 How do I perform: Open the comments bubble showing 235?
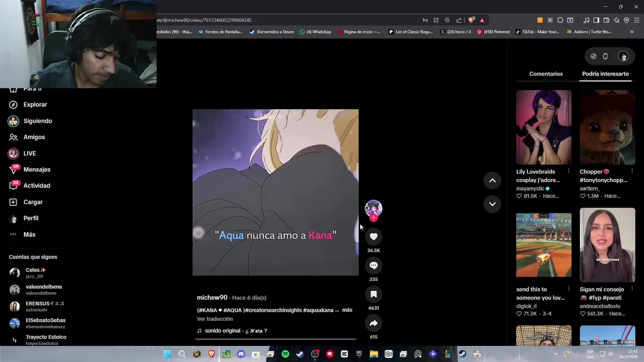pyautogui.click(x=373, y=265)
